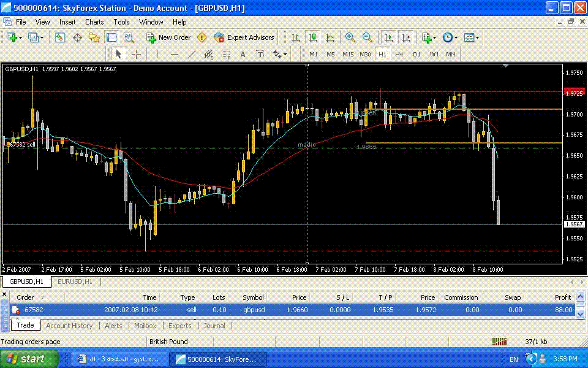Image resolution: width=588 pixels, height=368 pixels.
Task: Open the Charts menu
Action: click(94, 21)
